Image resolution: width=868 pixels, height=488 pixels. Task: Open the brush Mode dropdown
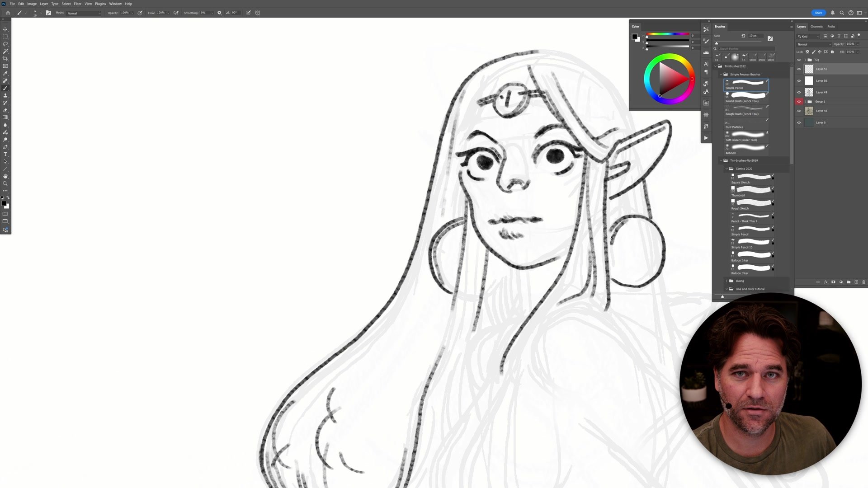click(84, 13)
